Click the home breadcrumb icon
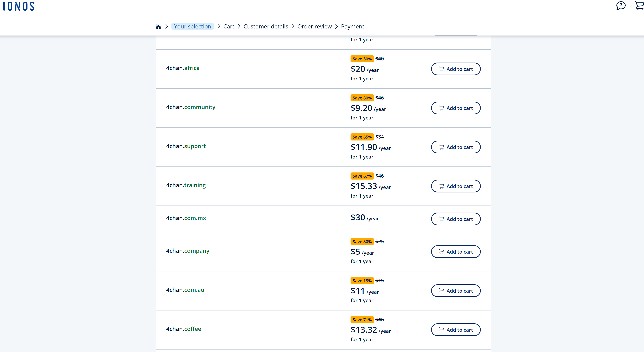 click(158, 27)
